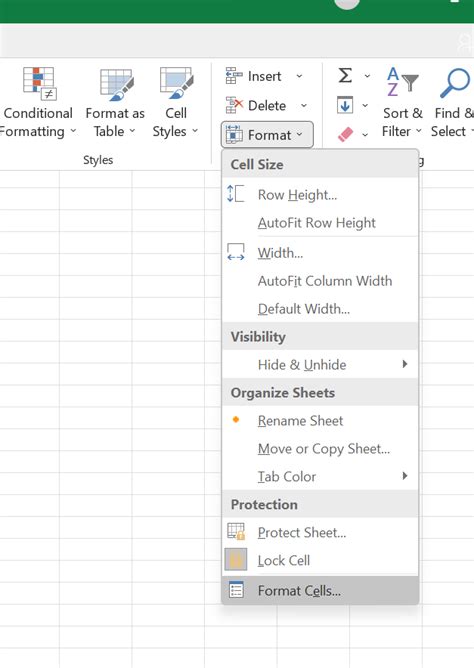Viewport: 474px width, 668px height.
Task: Click the Format Cells list icon
Action: (236, 590)
